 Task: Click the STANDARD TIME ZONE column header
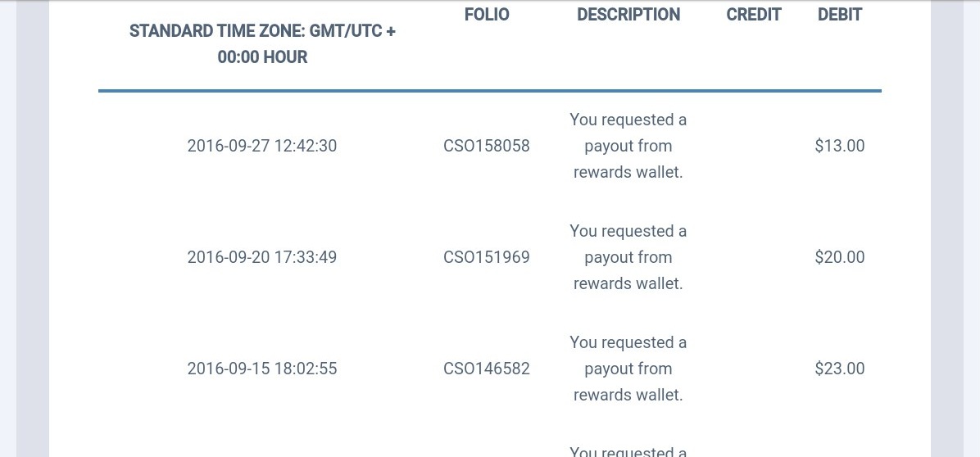pyautogui.click(x=262, y=44)
